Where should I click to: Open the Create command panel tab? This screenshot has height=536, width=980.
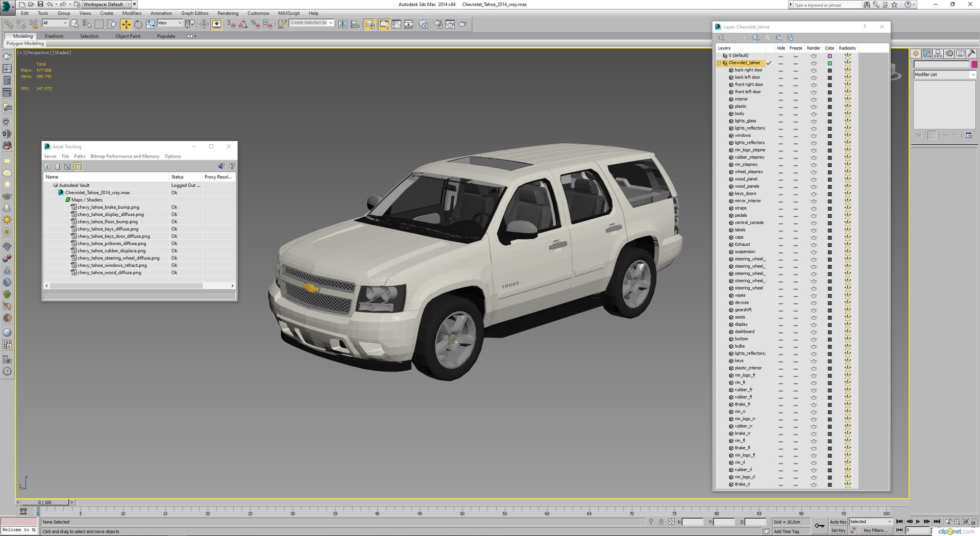tap(916, 54)
